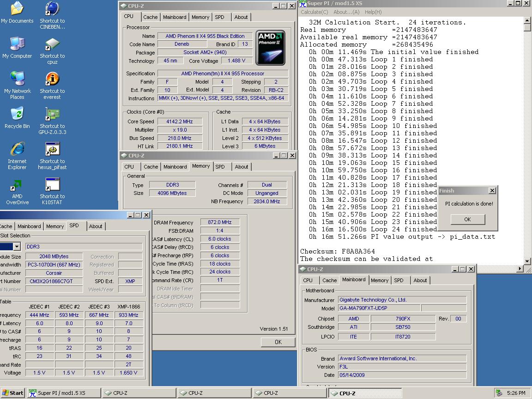Switch to the Cache tab in the CPU-Z Mainboard window
The image size is (532, 399).
point(329,280)
